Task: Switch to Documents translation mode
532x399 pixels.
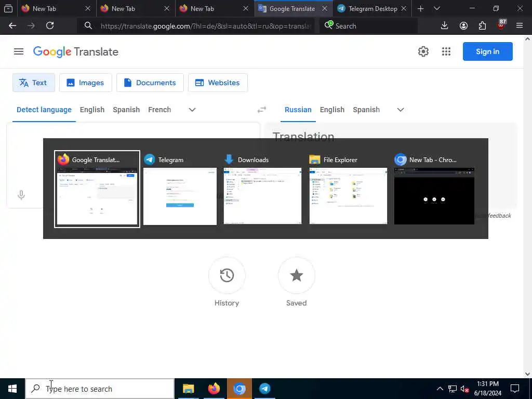Action: tap(150, 83)
